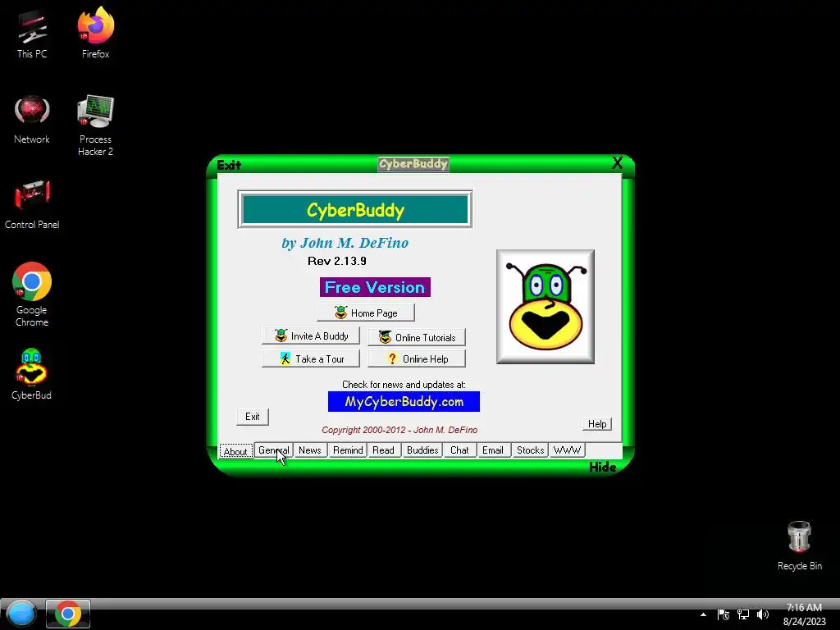The height and width of the screenshot is (630, 840).
Task: Start Take a Tour
Action: [x=311, y=359]
